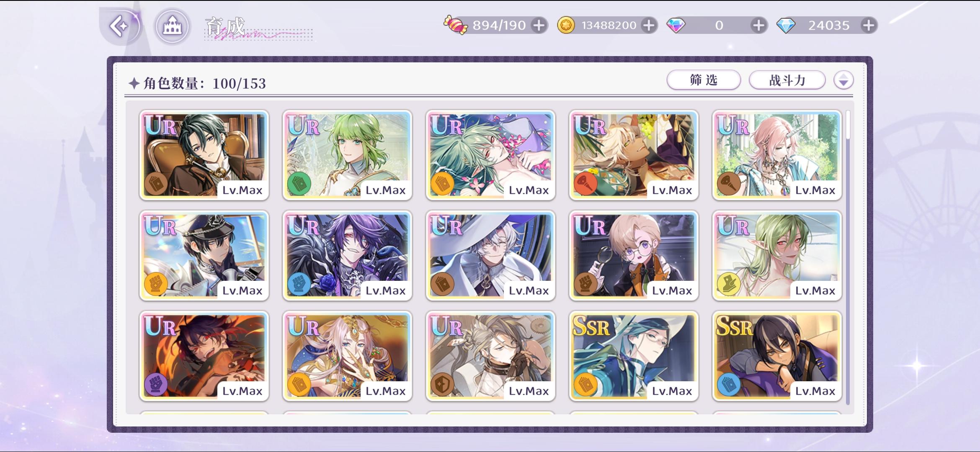Add blue diamonds with plus icon

(x=869, y=26)
